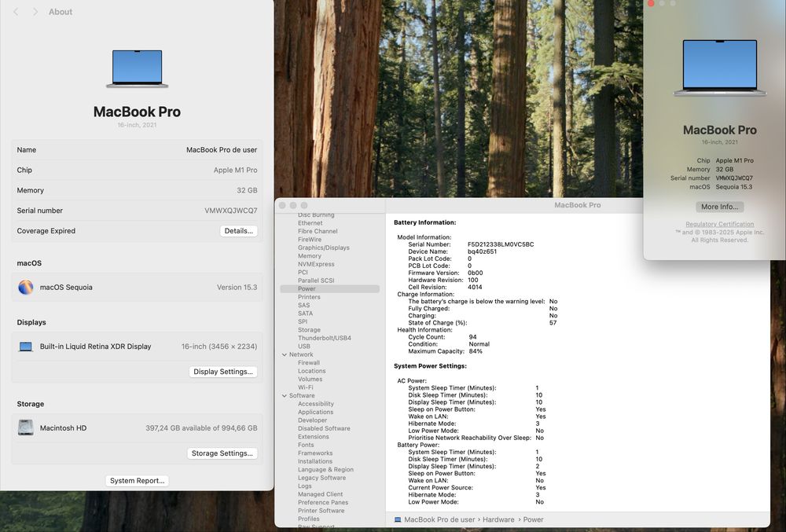Screen dimensions: 786x532
Task: Select Developer under Software
Action: point(312,420)
